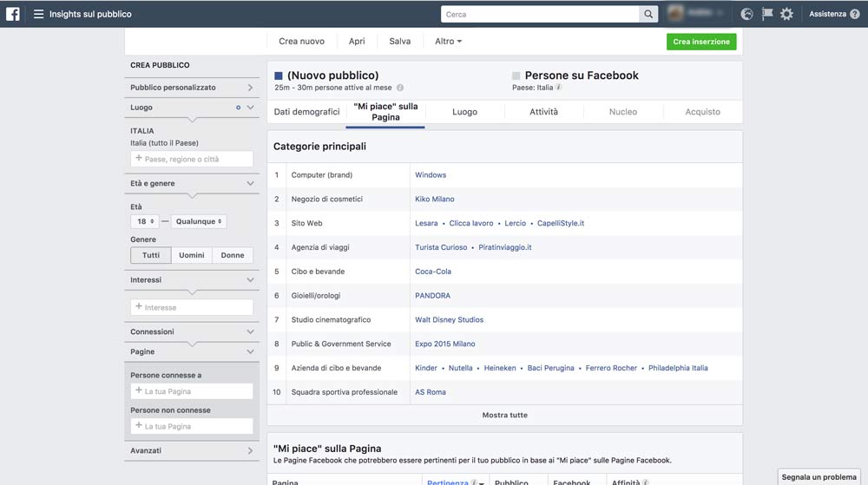Open the globe notifications icon
868x485 pixels.
pyautogui.click(x=746, y=14)
